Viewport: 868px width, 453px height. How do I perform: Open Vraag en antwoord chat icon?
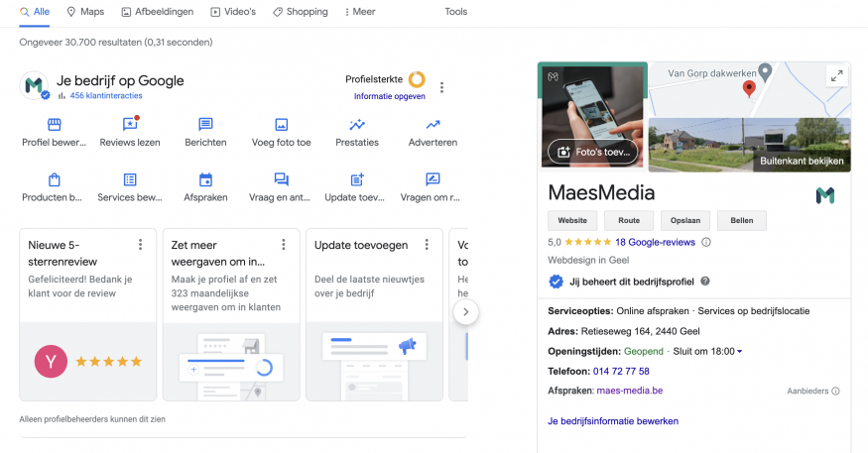coord(281,179)
